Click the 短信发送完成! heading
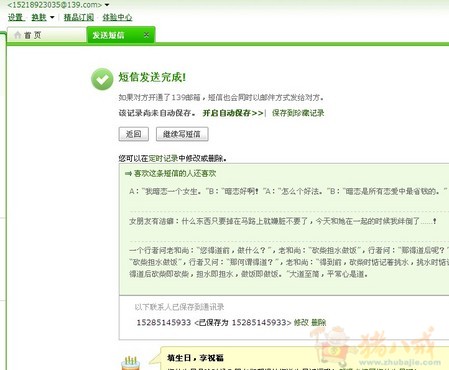 pos(152,77)
